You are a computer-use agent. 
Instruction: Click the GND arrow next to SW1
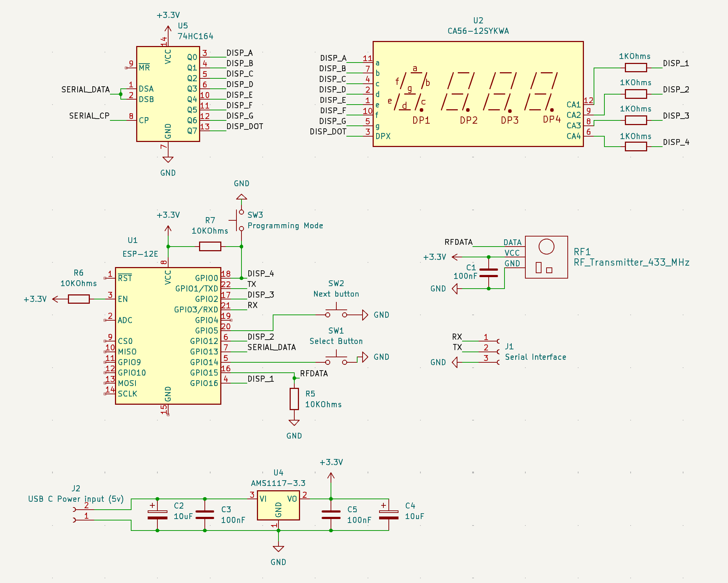pos(365,357)
